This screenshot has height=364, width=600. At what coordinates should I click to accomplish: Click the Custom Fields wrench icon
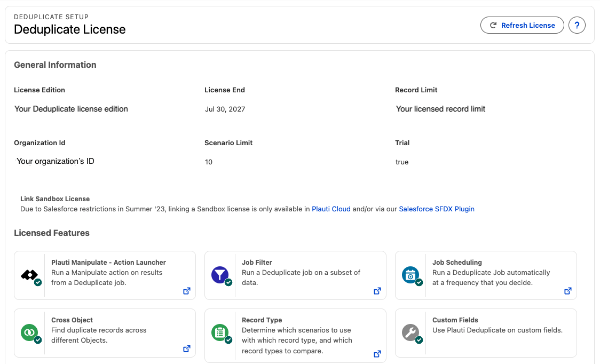click(x=410, y=332)
